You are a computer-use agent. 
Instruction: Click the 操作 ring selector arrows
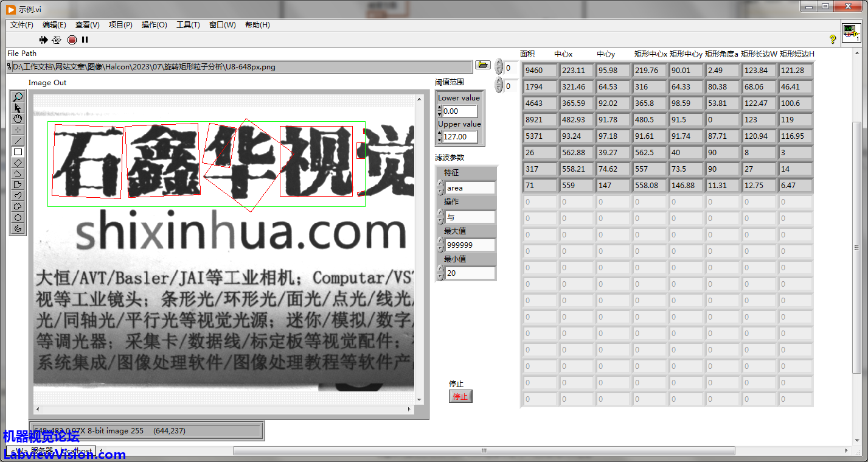coord(440,217)
